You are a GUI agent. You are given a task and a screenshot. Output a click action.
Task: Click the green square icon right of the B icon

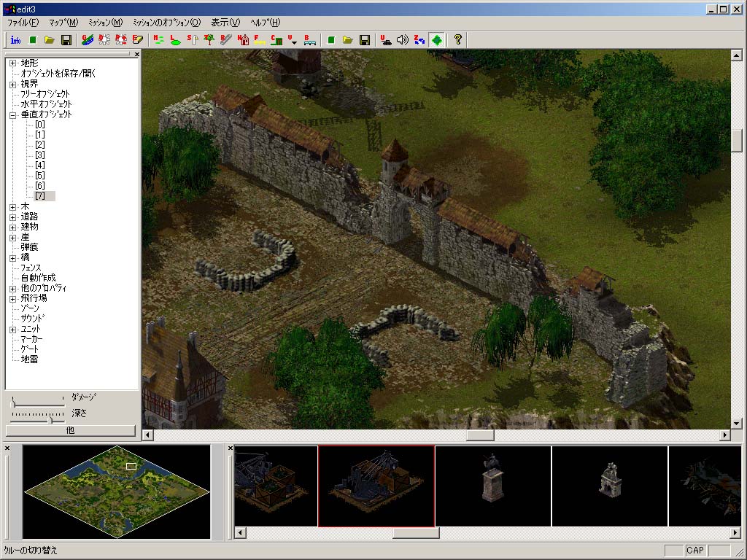(331, 40)
